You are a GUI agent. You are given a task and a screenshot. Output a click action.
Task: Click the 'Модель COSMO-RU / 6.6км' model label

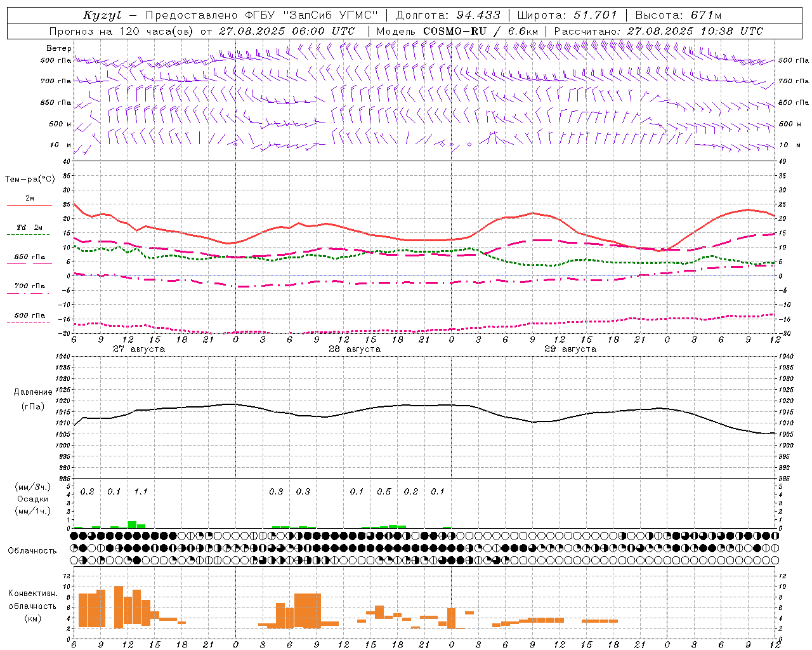click(457, 31)
